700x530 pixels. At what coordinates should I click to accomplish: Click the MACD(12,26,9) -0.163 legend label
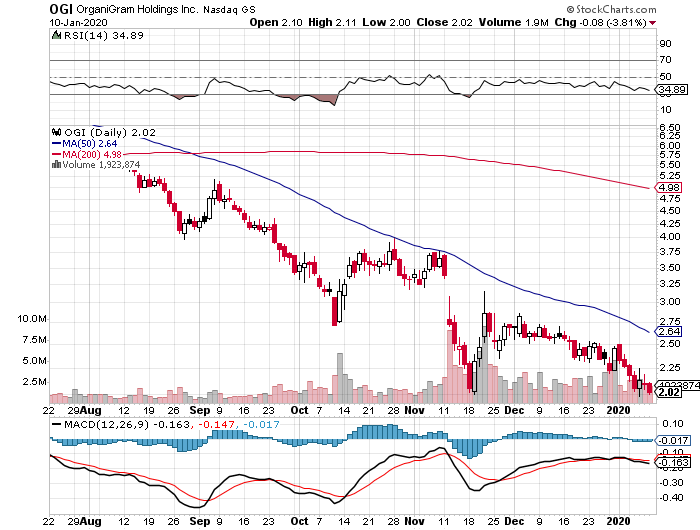(127, 424)
